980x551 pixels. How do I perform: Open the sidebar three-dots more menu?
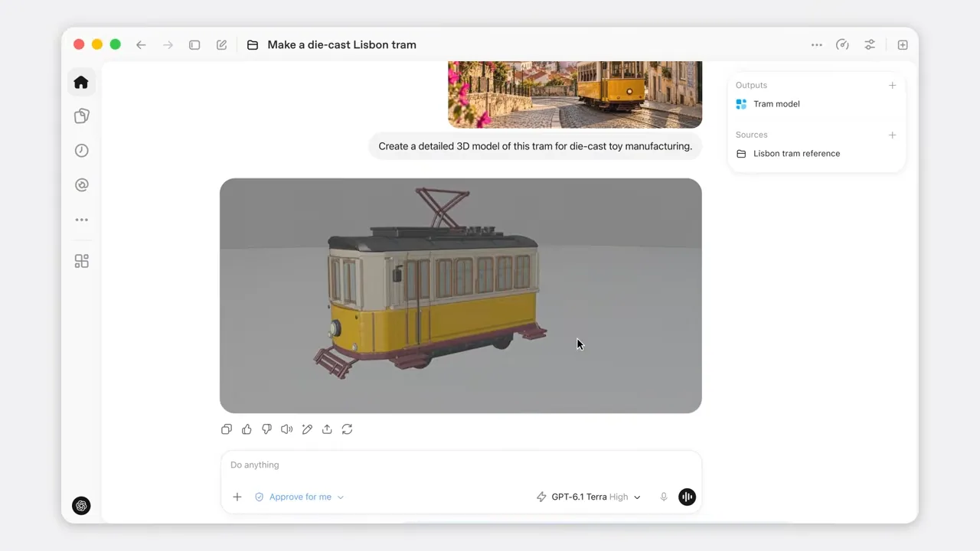81,220
